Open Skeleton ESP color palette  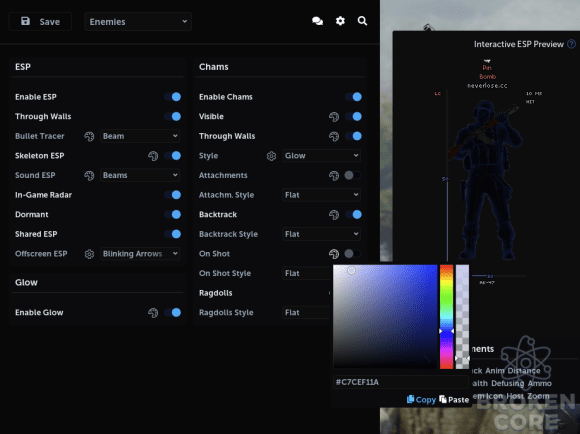pyautogui.click(x=153, y=156)
